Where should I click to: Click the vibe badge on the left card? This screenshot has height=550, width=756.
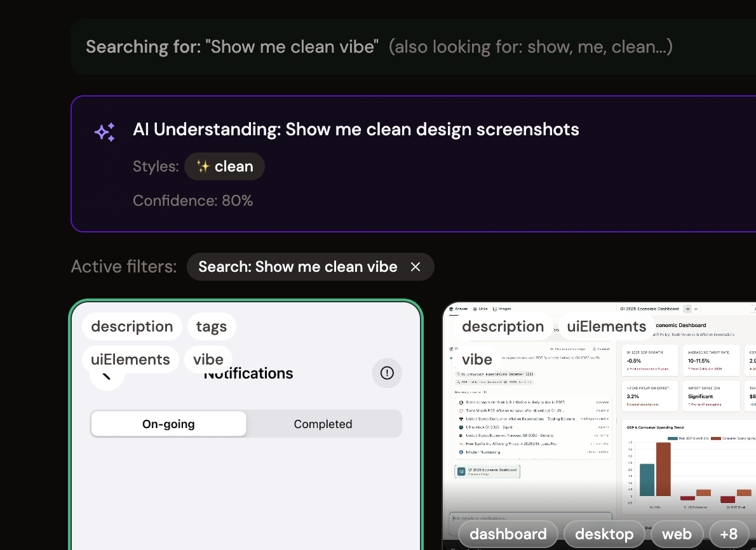tap(208, 359)
